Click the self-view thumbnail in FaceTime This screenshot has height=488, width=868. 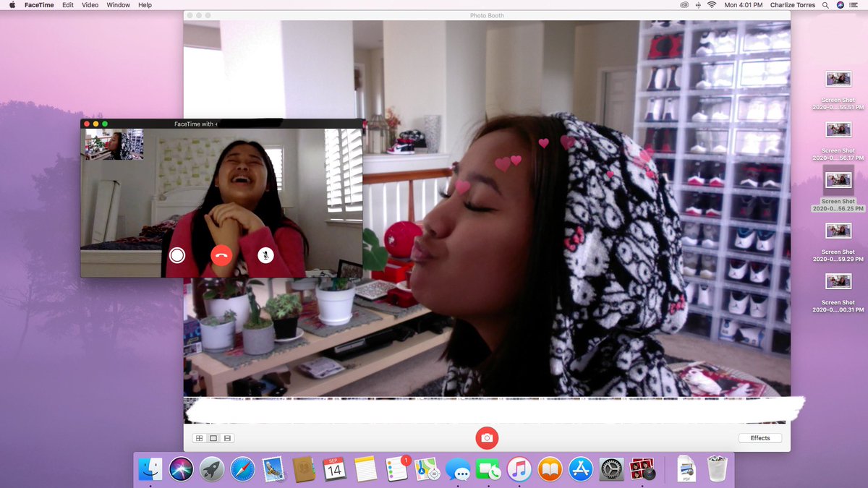pos(114,145)
